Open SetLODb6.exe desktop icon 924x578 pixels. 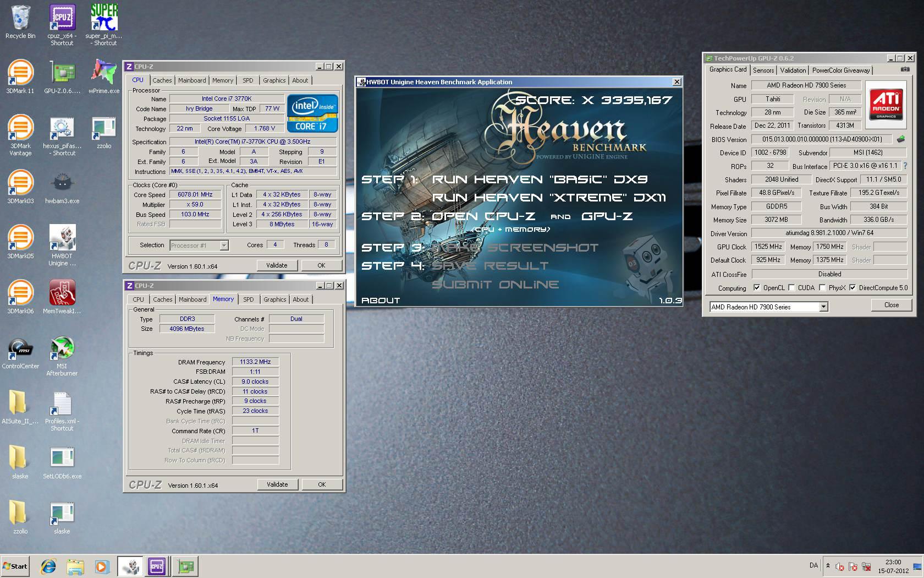click(62, 462)
